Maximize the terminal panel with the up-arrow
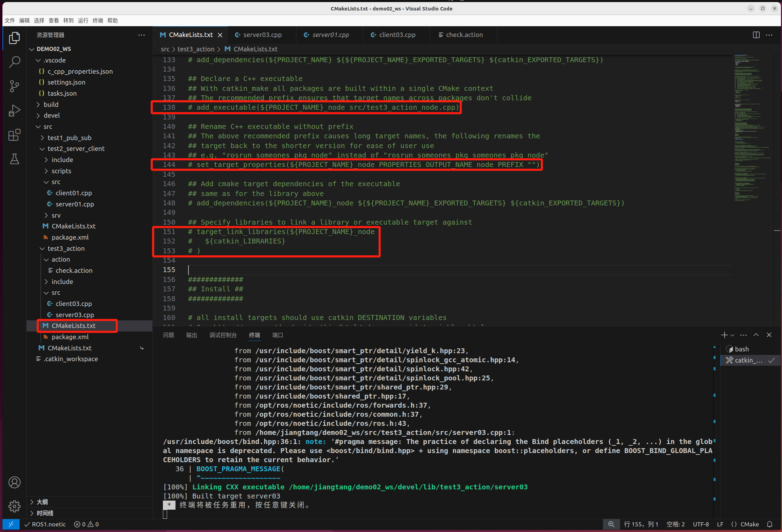This screenshot has width=782, height=532. pyautogui.click(x=756, y=335)
